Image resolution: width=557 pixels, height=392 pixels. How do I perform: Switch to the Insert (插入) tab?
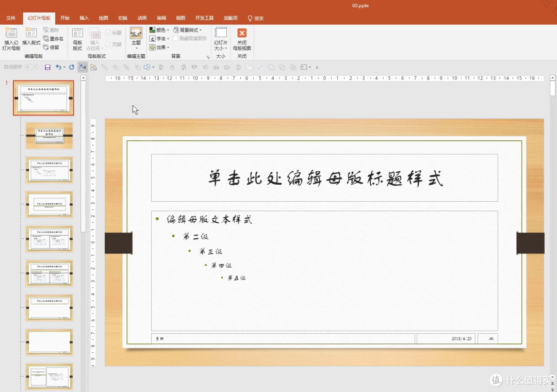(84, 18)
